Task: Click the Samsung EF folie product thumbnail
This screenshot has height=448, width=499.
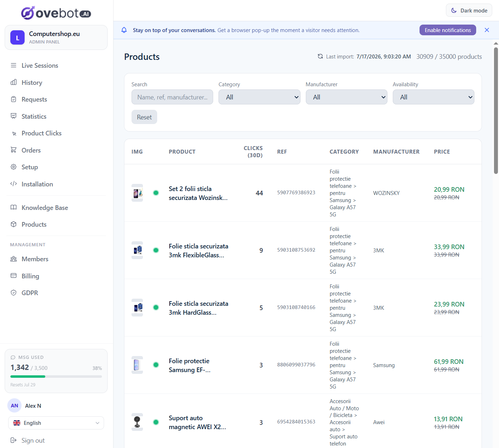Action: pos(137,365)
